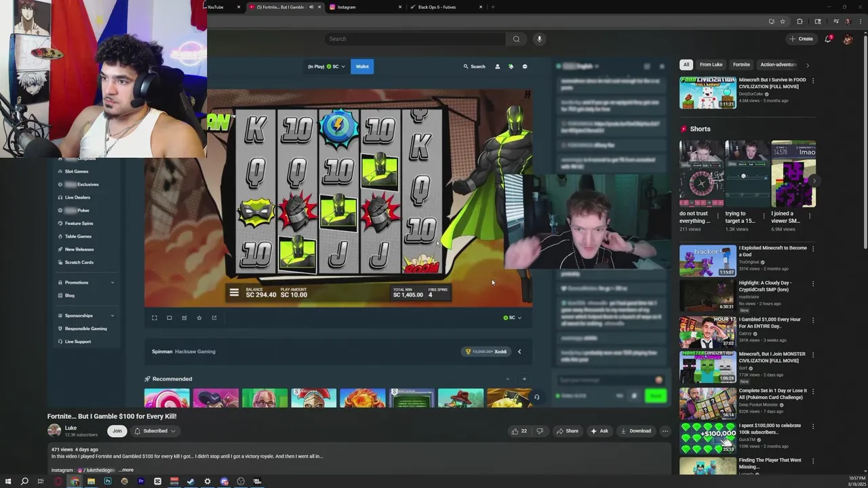Open the YouTube account avatar menu
The image size is (868, 488).
pyautogui.click(x=848, y=39)
